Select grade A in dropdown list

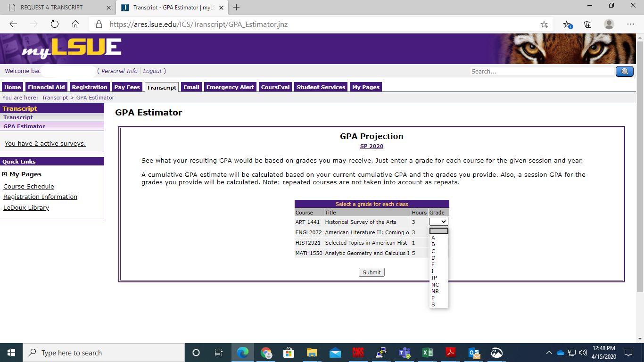(x=438, y=238)
